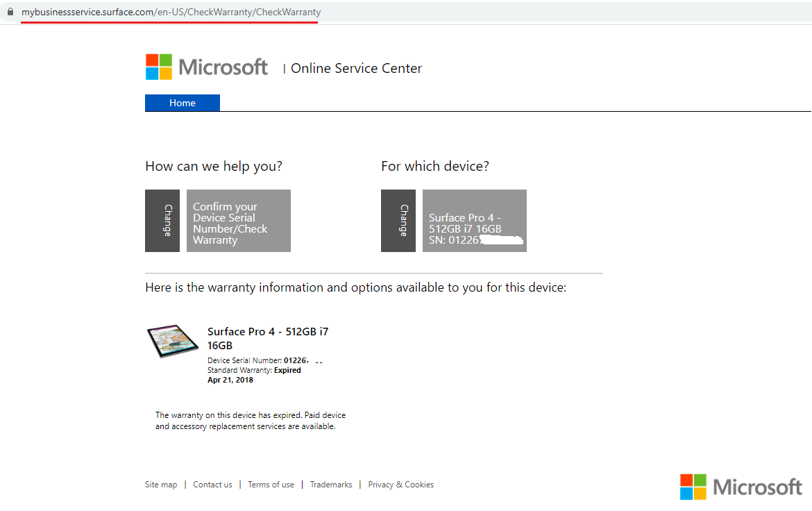Open the Site map link
The height and width of the screenshot is (511, 812).
[161, 484]
